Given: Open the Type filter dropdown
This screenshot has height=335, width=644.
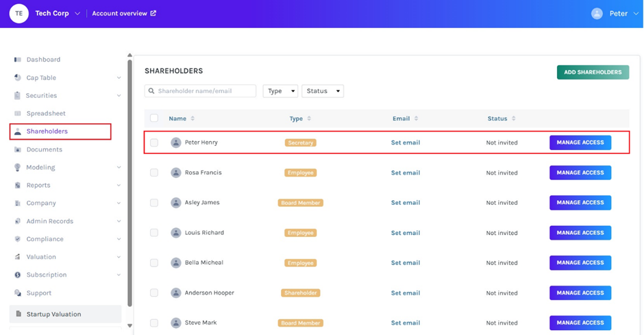Looking at the screenshot, I should point(280,91).
